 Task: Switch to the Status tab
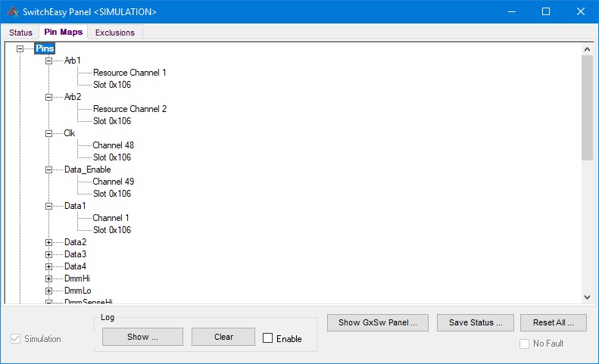pos(20,33)
